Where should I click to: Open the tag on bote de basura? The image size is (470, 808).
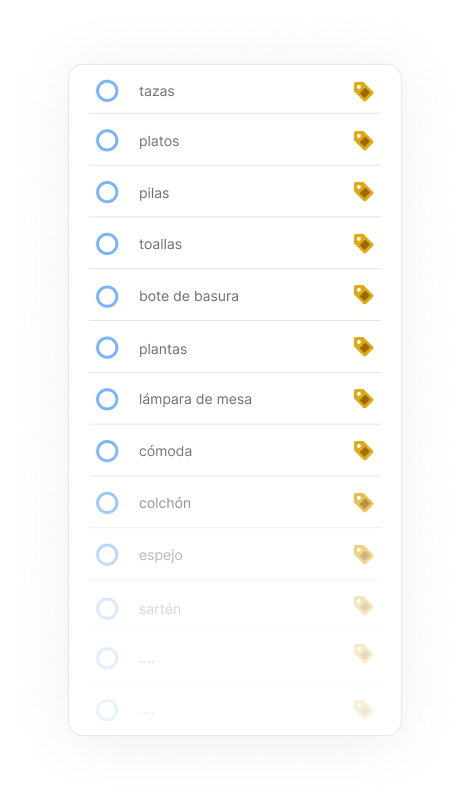(x=363, y=295)
